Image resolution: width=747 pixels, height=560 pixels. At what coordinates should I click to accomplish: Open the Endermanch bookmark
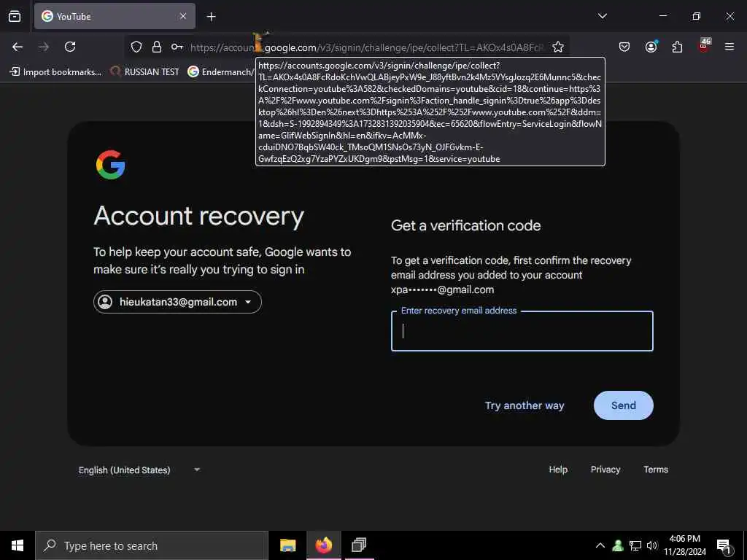click(x=220, y=72)
